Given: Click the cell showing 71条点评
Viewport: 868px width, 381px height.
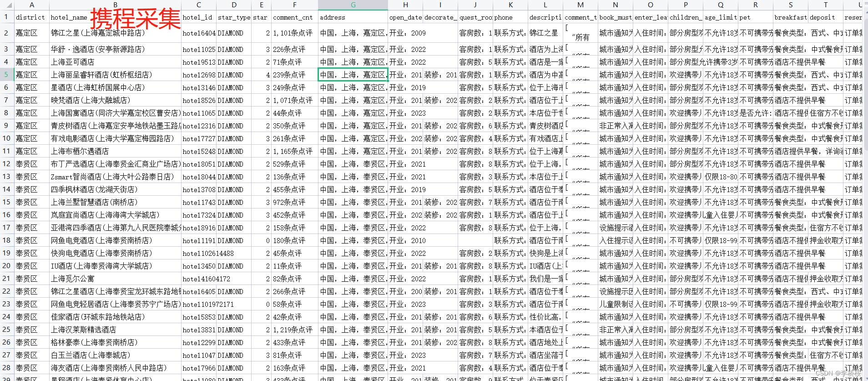Looking at the screenshot, I should click(295, 62).
